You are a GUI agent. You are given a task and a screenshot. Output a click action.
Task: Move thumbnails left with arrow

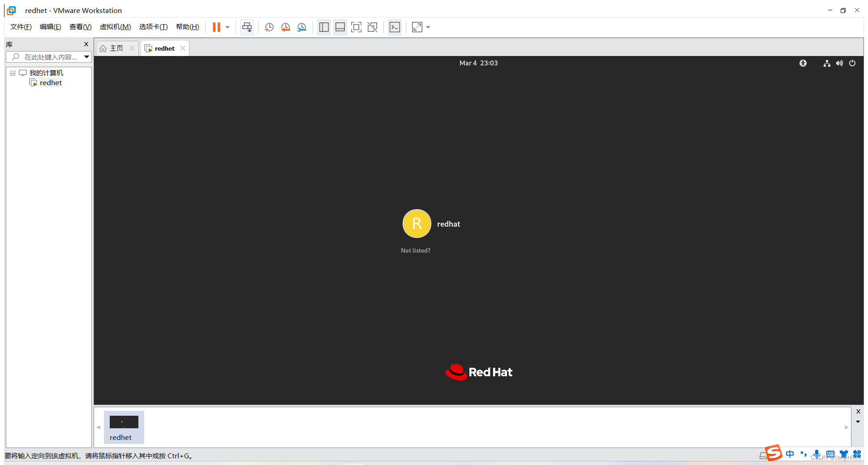(98, 427)
